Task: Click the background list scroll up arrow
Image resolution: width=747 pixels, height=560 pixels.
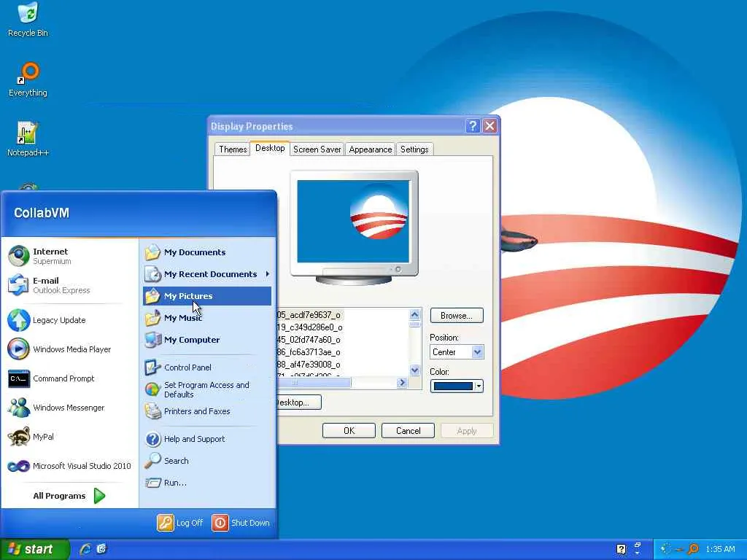Action: point(414,314)
